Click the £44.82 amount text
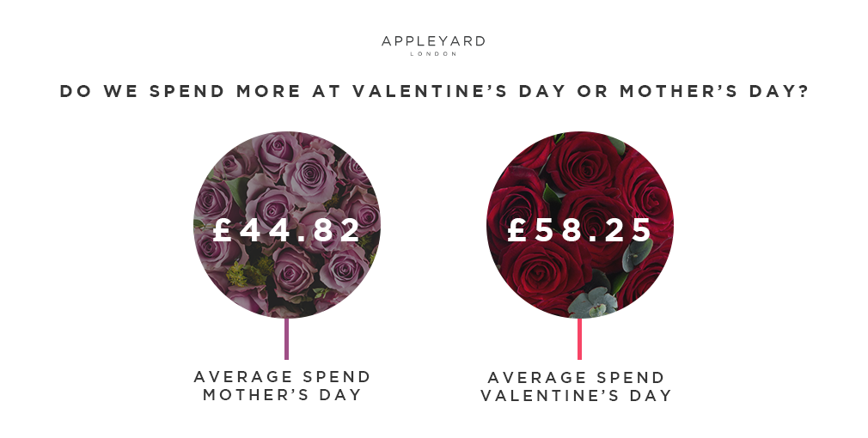 287,230
